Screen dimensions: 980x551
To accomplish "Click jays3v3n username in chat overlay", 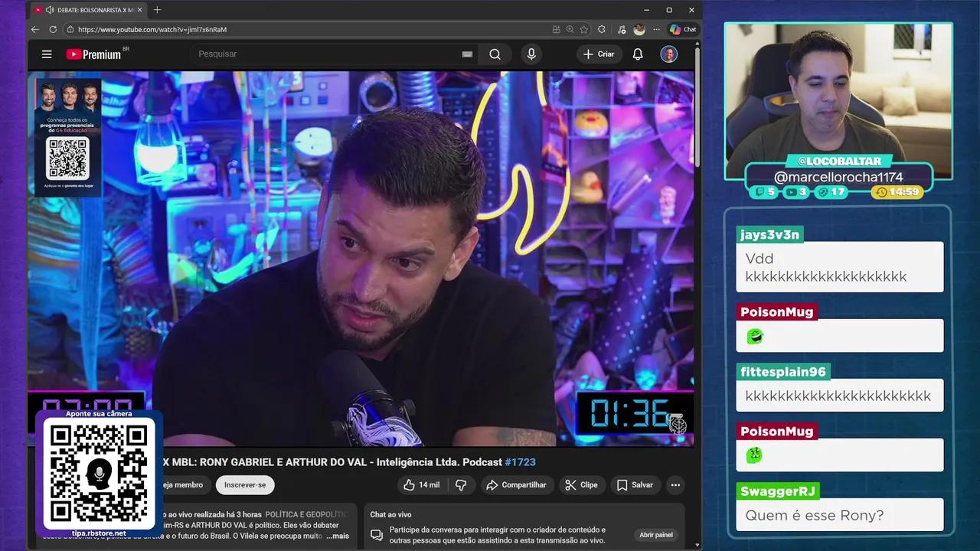I will pyautogui.click(x=769, y=235).
